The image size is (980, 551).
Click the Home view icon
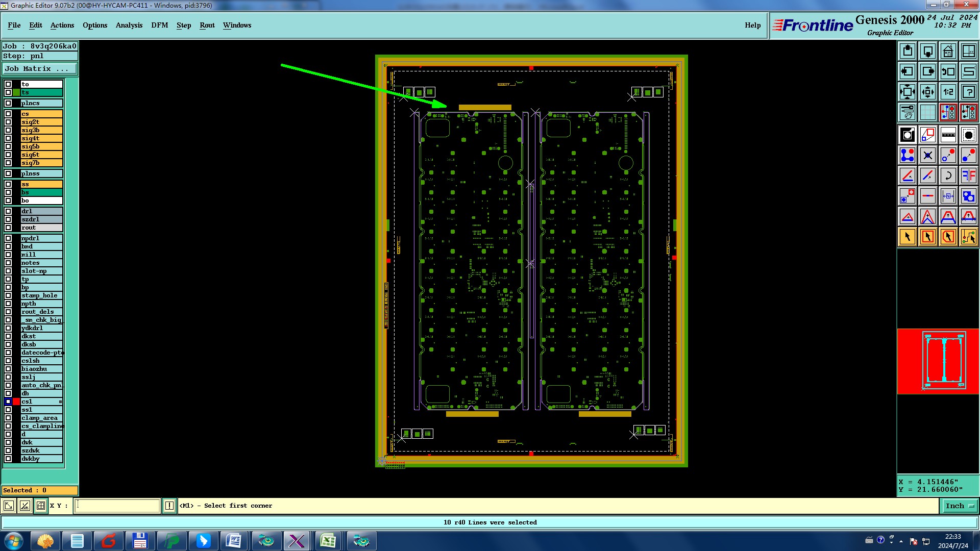tap(948, 51)
